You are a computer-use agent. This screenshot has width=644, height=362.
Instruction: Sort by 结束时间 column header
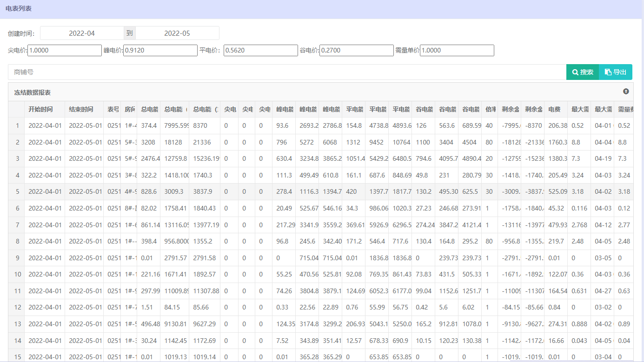click(x=84, y=109)
